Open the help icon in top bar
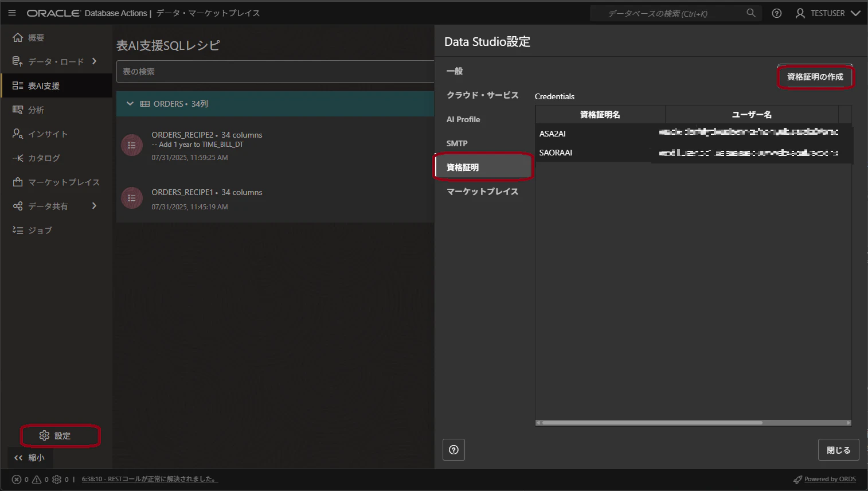 (777, 13)
